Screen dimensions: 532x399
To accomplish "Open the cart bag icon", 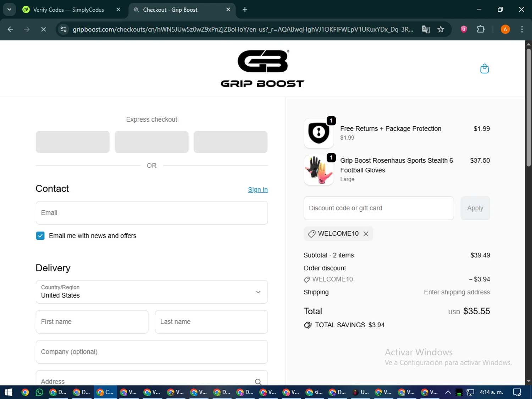I will 484,68.
